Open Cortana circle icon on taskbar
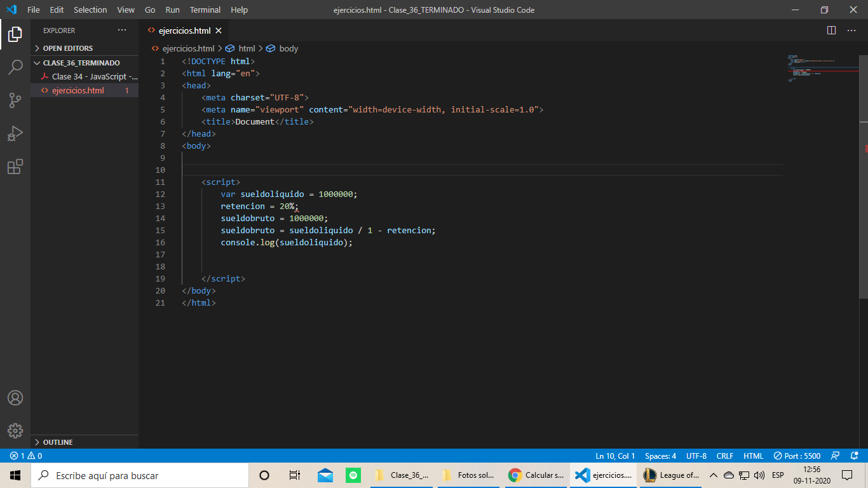 pyautogui.click(x=264, y=475)
